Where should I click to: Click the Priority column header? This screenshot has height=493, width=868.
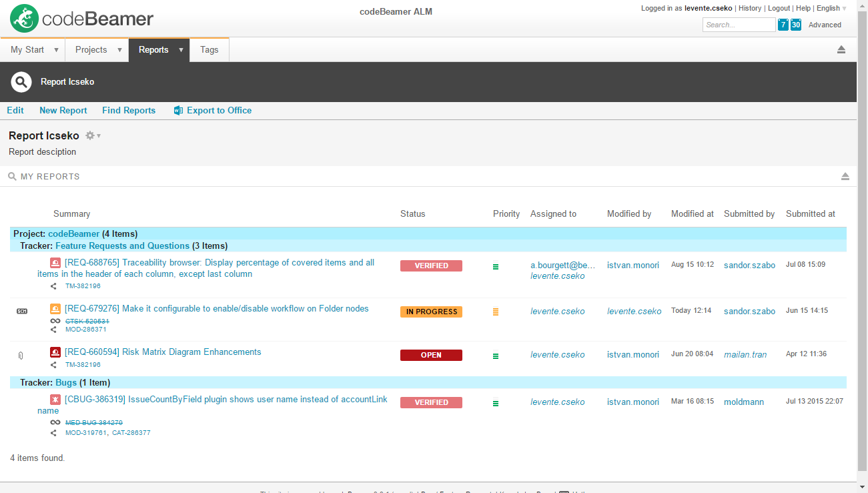point(506,214)
